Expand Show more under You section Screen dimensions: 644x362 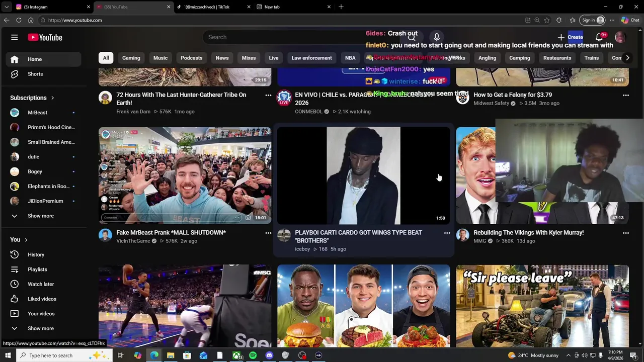pos(43,328)
